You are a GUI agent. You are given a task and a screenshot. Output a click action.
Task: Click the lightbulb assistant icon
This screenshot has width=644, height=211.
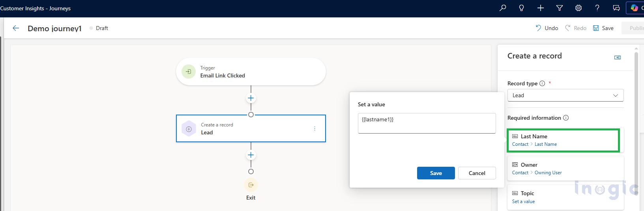click(522, 8)
